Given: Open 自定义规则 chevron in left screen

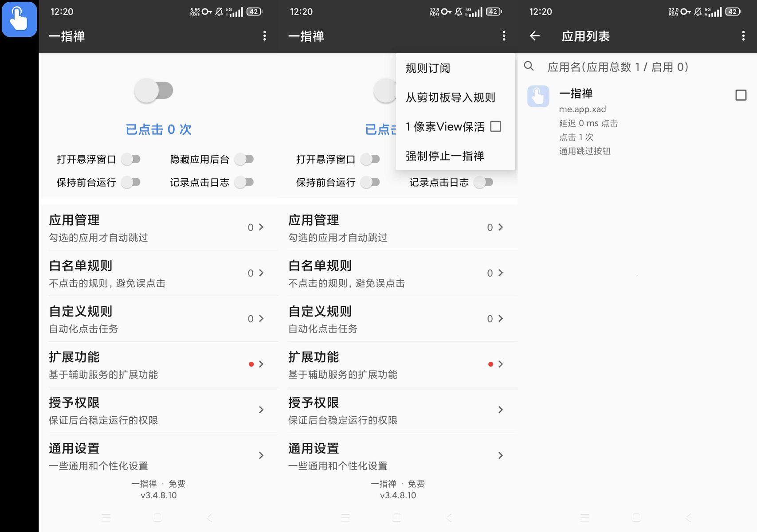Looking at the screenshot, I should pyautogui.click(x=261, y=318).
